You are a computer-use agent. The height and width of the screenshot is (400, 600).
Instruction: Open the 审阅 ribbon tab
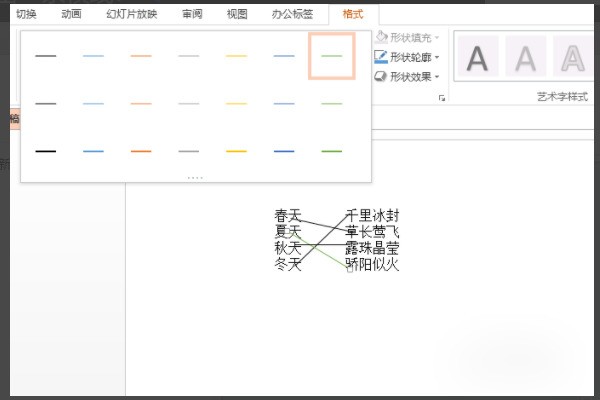[x=192, y=14]
